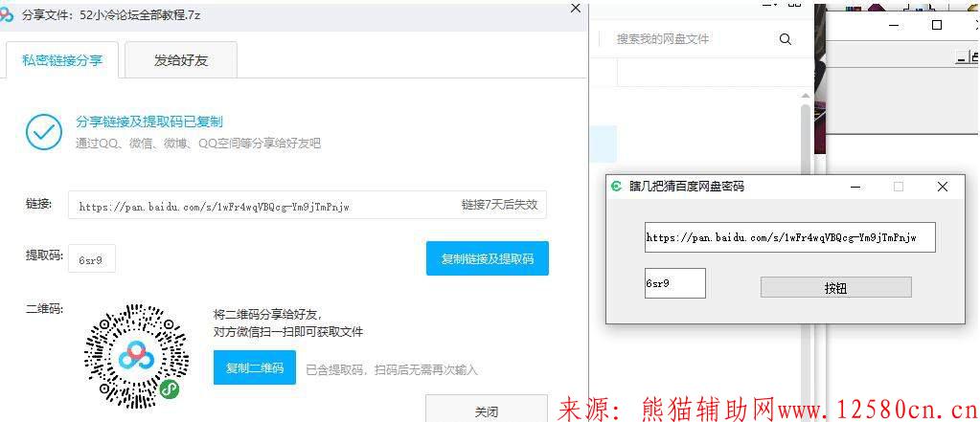This screenshot has width=980, height=422.
Task: Switch to the 私密链接分享 tab
Action: pos(62,60)
